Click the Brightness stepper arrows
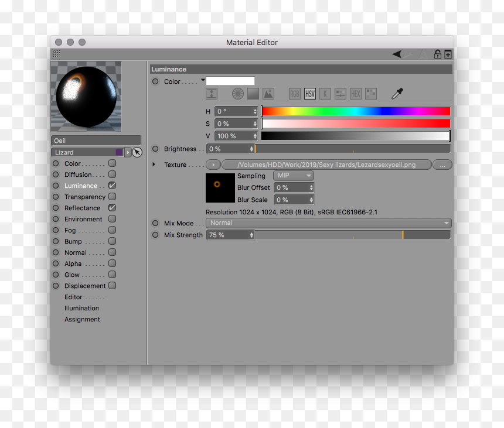The image size is (504, 428). [x=251, y=149]
